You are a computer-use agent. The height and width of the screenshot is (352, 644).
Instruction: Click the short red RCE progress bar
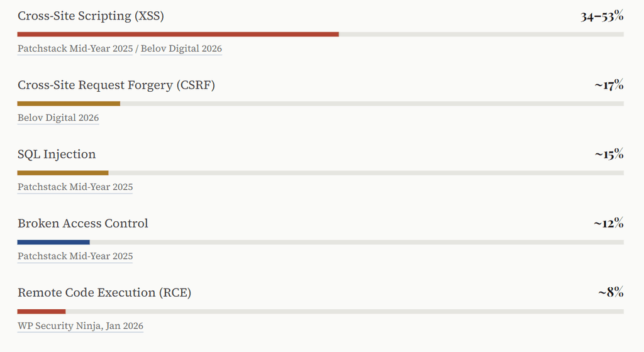tap(42, 311)
